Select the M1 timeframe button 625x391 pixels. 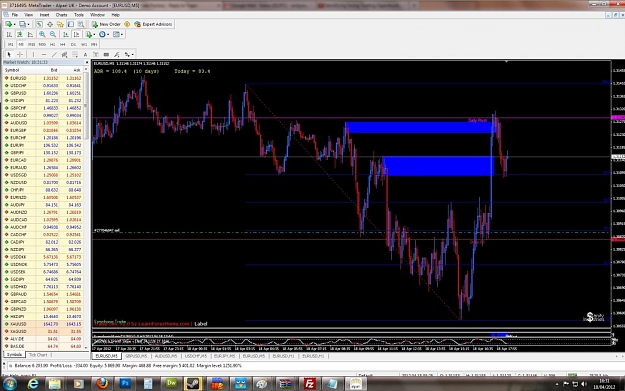pos(11,44)
